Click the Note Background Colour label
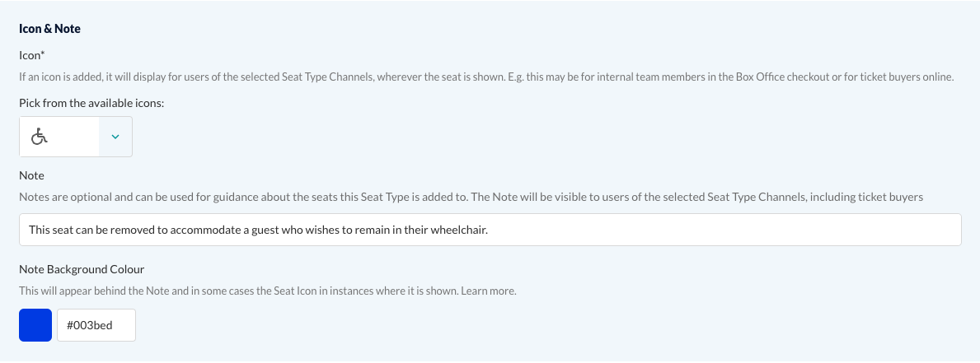The height and width of the screenshot is (363, 980). tap(82, 269)
